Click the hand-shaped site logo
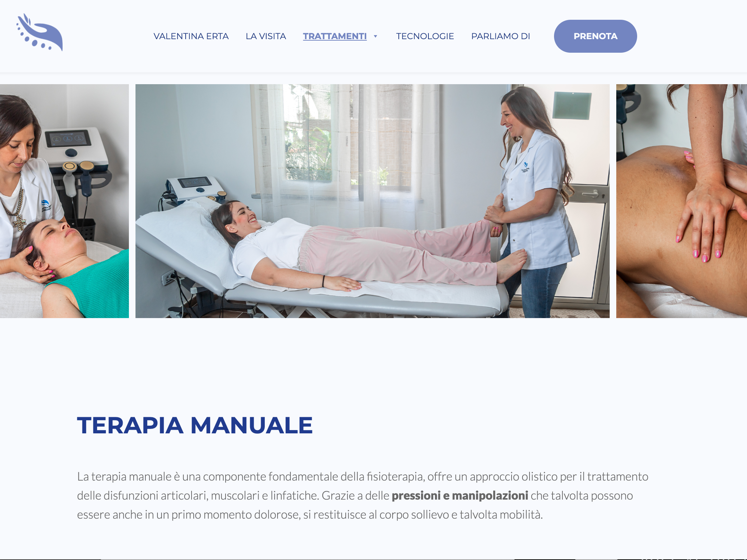 pos(40,32)
